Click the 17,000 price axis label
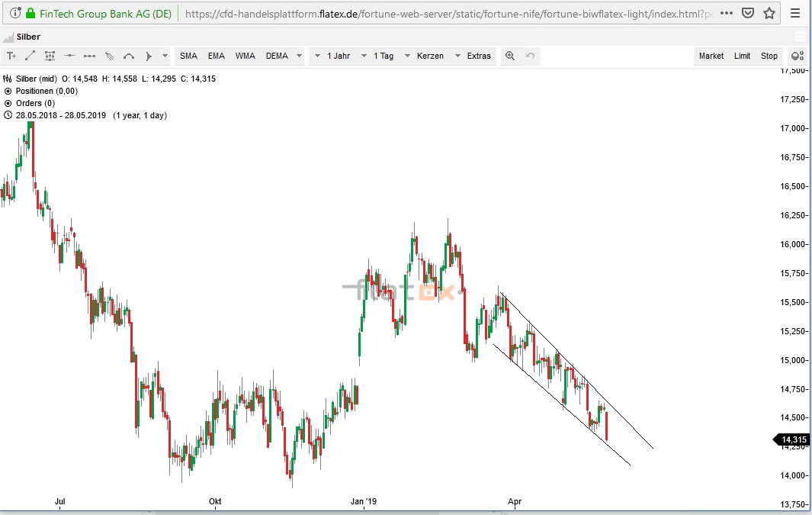This screenshot has height=515, width=812. (792, 128)
